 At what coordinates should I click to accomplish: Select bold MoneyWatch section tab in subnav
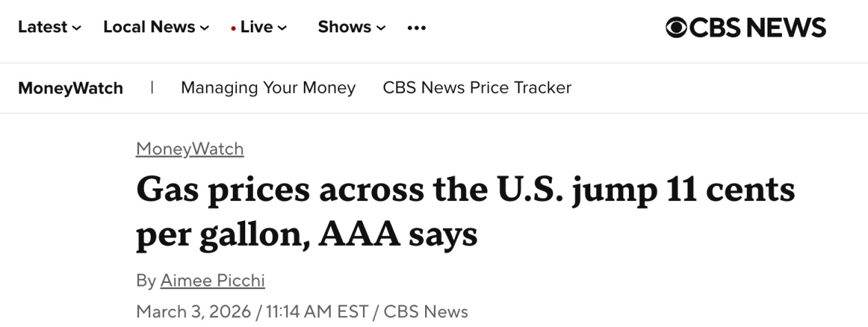(70, 88)
